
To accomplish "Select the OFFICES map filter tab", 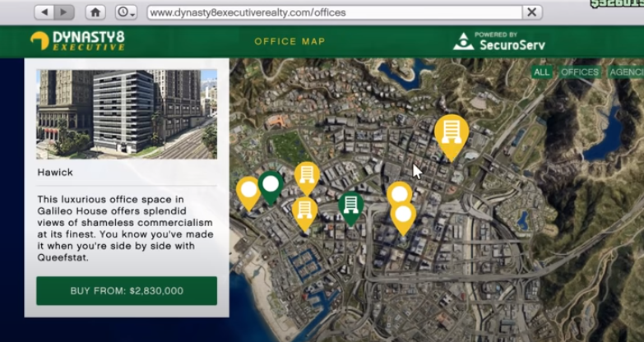I will coord(580,72).
